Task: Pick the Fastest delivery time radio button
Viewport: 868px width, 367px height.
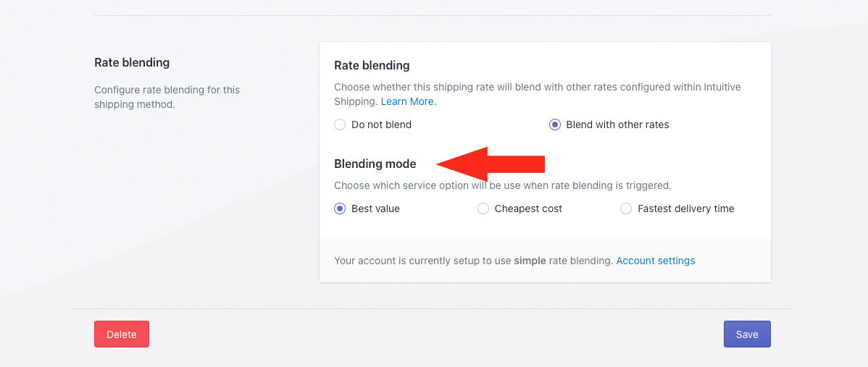Action: [x=626, y=208]
